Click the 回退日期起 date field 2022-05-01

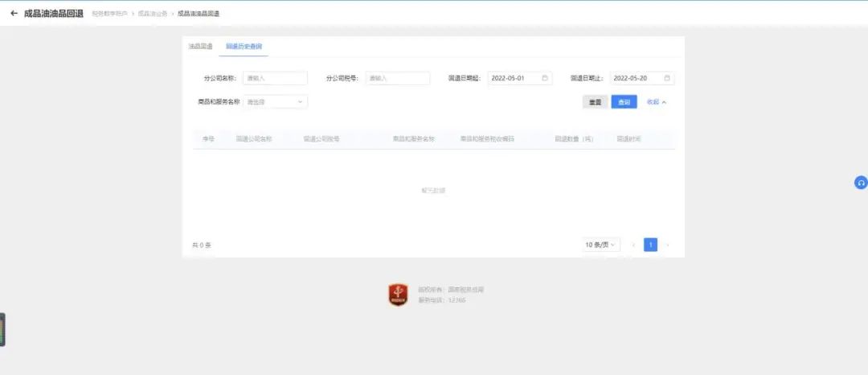tap(520, 78)
